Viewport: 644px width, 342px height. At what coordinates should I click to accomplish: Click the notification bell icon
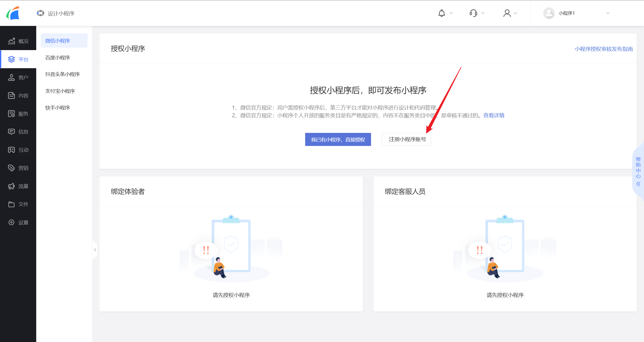(441, 13)
